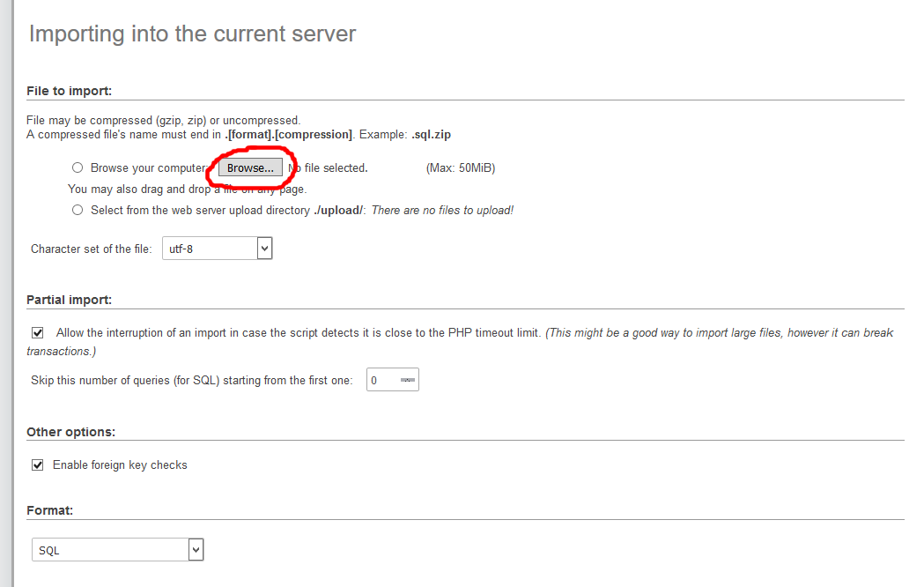
Task: Click the 'No file selected.' text
Action: point(330,167)
